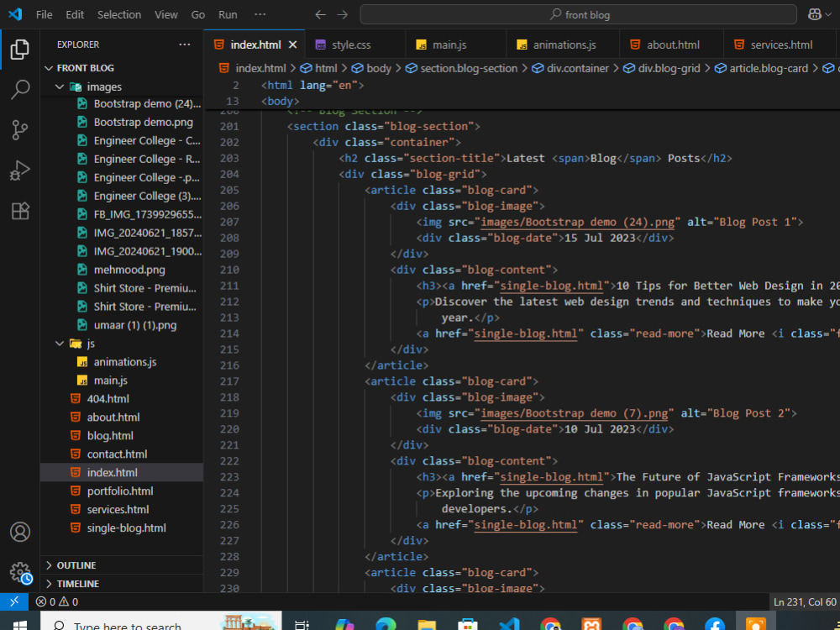840x630 pixels.
Task: Click sticky scroll line 13 body tag
Action: (x=281, y=101)
